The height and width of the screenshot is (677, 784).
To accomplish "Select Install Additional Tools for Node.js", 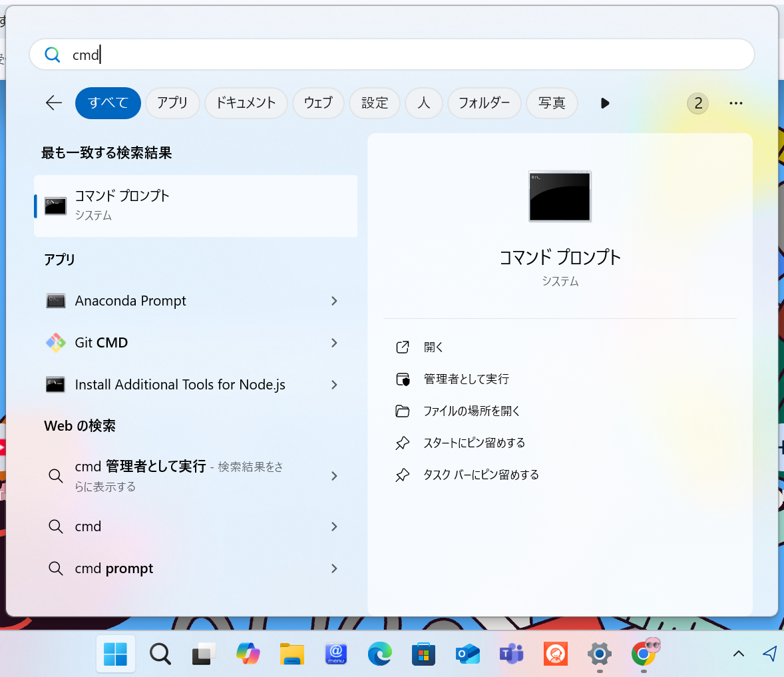I will coord(179,385).
